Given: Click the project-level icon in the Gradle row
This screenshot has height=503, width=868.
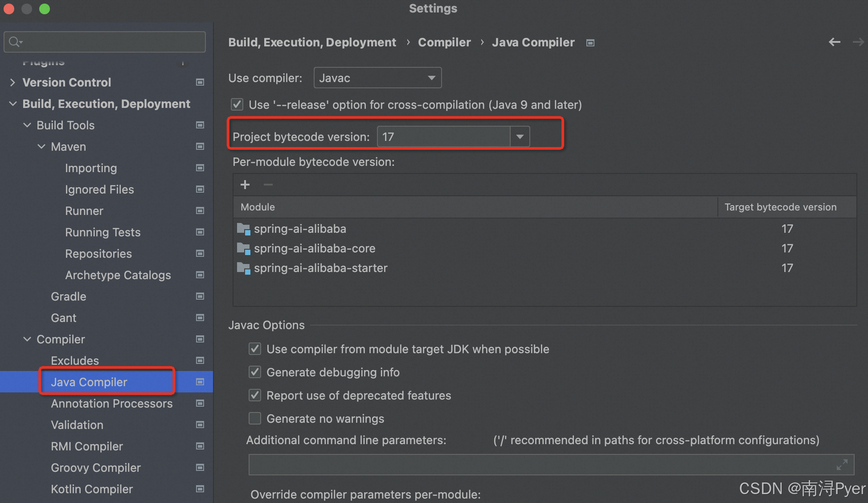Looking at the screenshot, I should point(200,296).
